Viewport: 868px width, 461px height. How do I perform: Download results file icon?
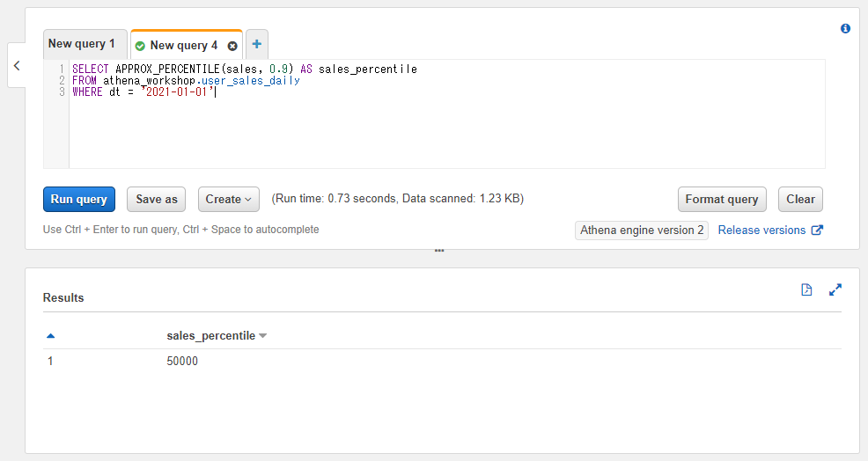806,289
